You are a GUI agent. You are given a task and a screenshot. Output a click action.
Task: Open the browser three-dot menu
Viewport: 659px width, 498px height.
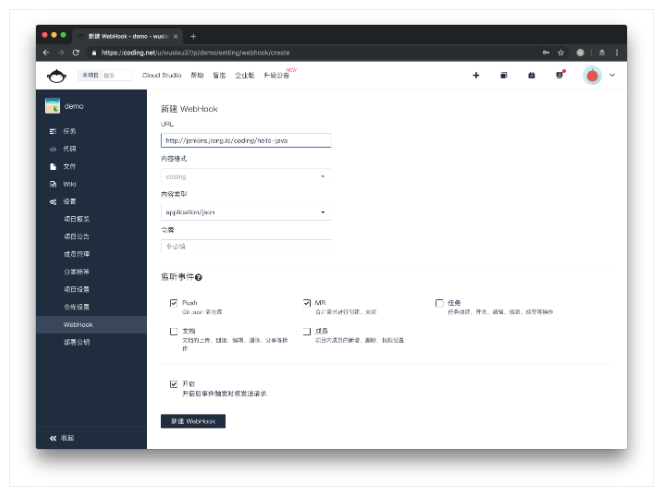617,53
